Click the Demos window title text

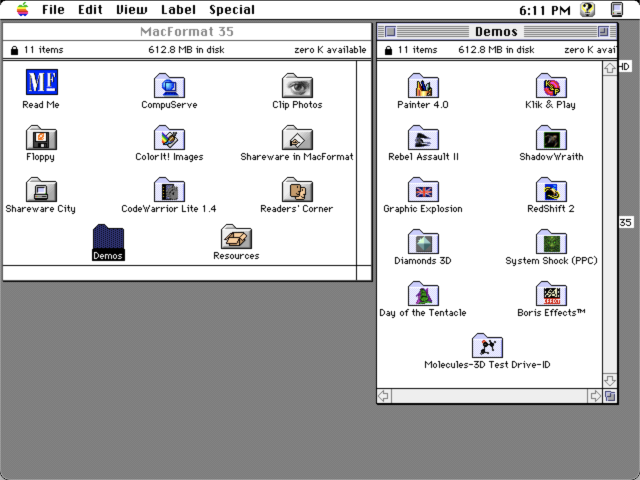point(496,31)
